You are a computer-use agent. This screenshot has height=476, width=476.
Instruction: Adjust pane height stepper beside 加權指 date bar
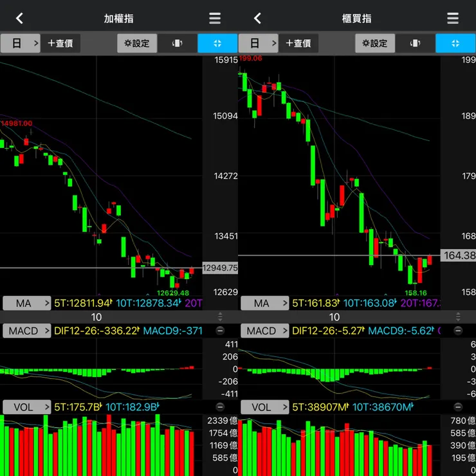[x=220, y=317]
